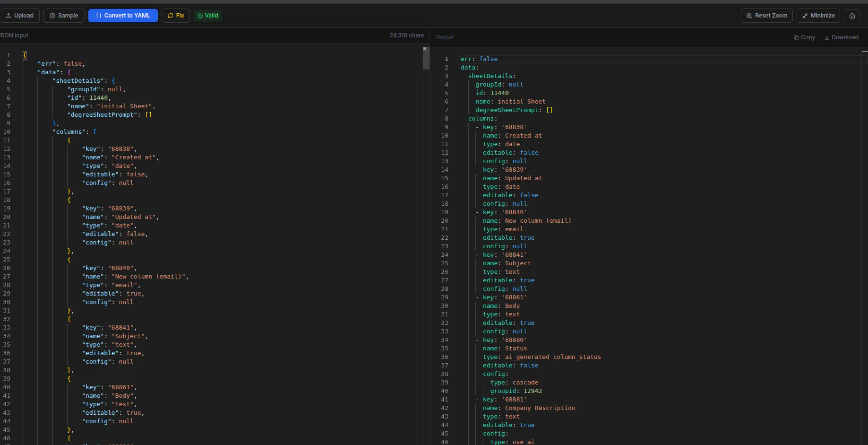Click "name": "initial Sheet" in JSON
This screenshot has width=868, height=445.
[x=111, y=106]
